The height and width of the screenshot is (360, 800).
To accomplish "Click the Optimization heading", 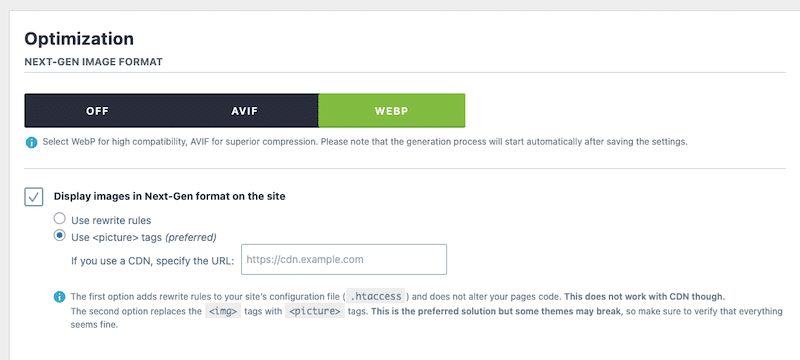I will pyautogui.click(x=79, y=39).
